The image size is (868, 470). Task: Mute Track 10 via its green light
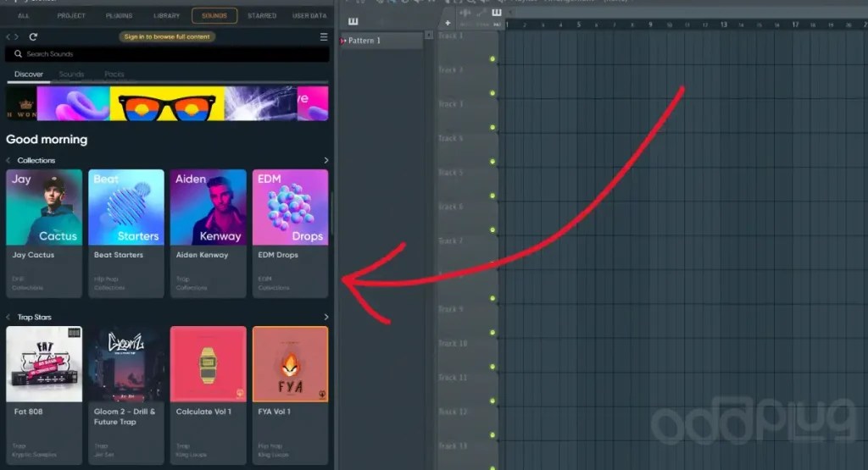coord(492,368)
